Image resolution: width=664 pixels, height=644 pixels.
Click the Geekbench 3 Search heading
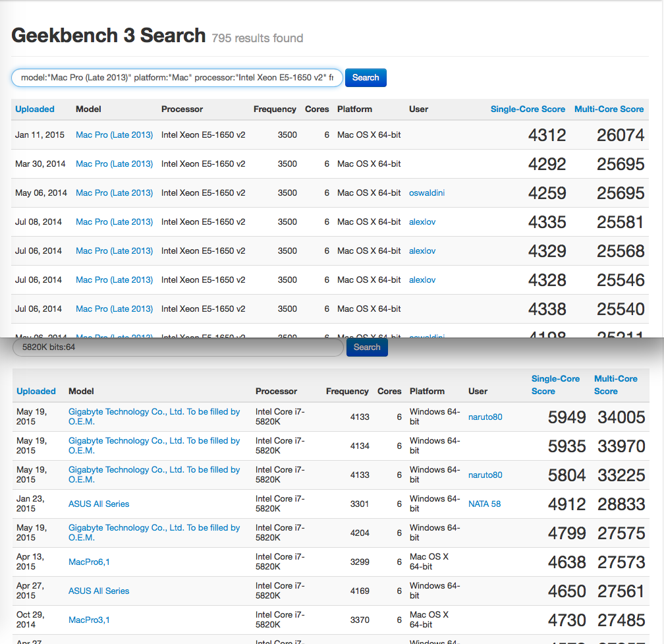[x=109, y=35]
